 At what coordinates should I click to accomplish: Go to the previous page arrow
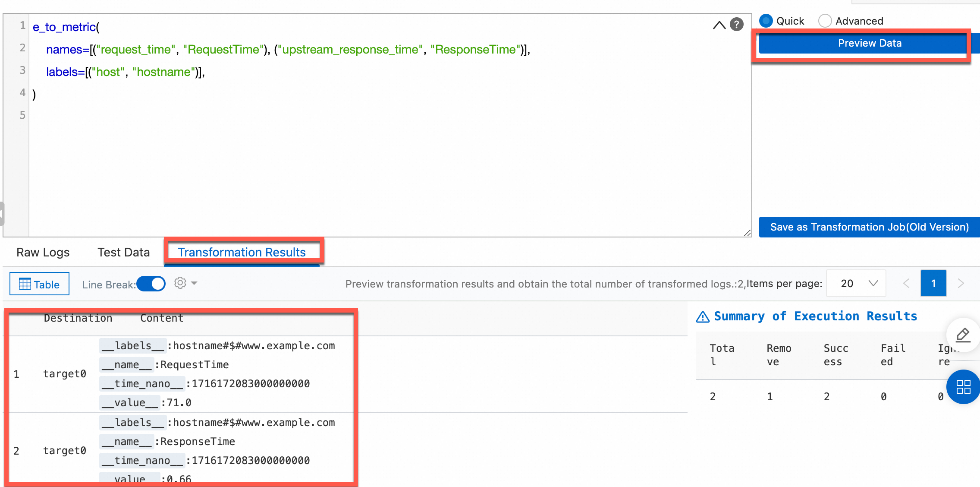[x=906, y=284]
